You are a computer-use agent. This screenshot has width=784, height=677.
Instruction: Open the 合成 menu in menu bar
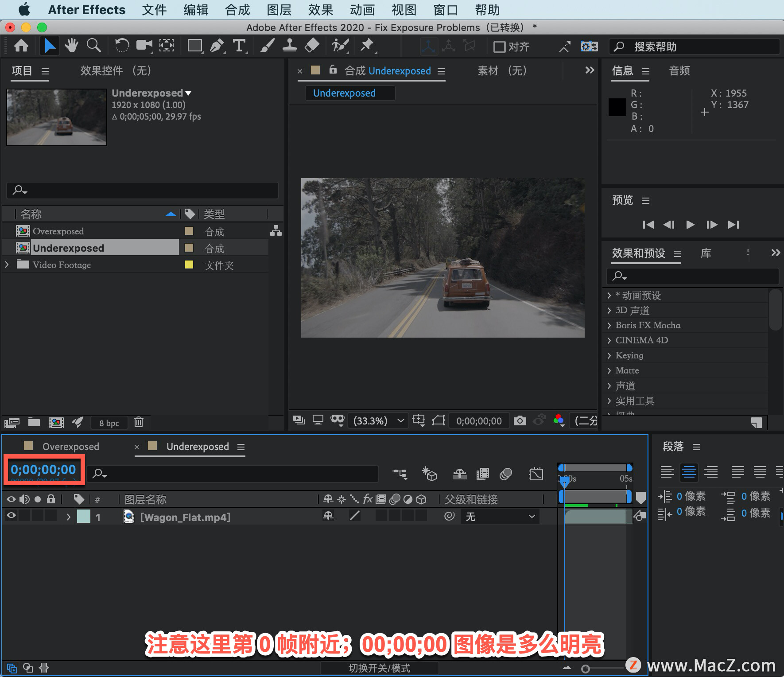(x=237, y=10)
